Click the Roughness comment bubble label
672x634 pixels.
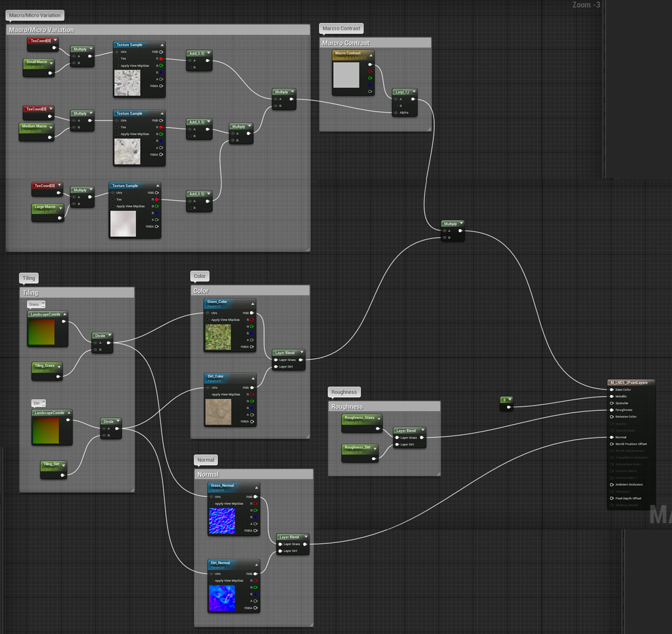click(344, 392)
